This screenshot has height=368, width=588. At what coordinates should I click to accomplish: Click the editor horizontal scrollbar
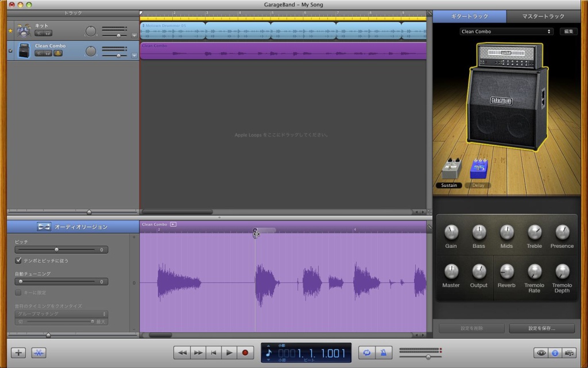point(161,335)
